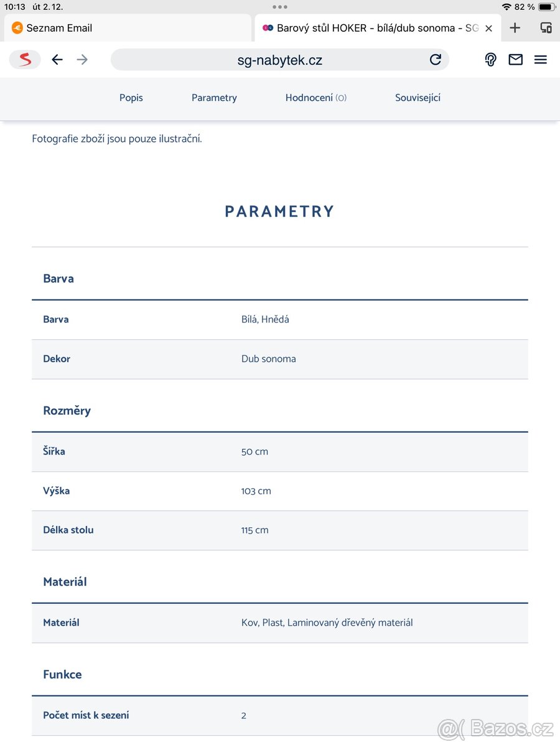Tap the Wi-Fi status icon
Image resolution: width=560 pixels, height=747 pixels.
click(506, 7)
